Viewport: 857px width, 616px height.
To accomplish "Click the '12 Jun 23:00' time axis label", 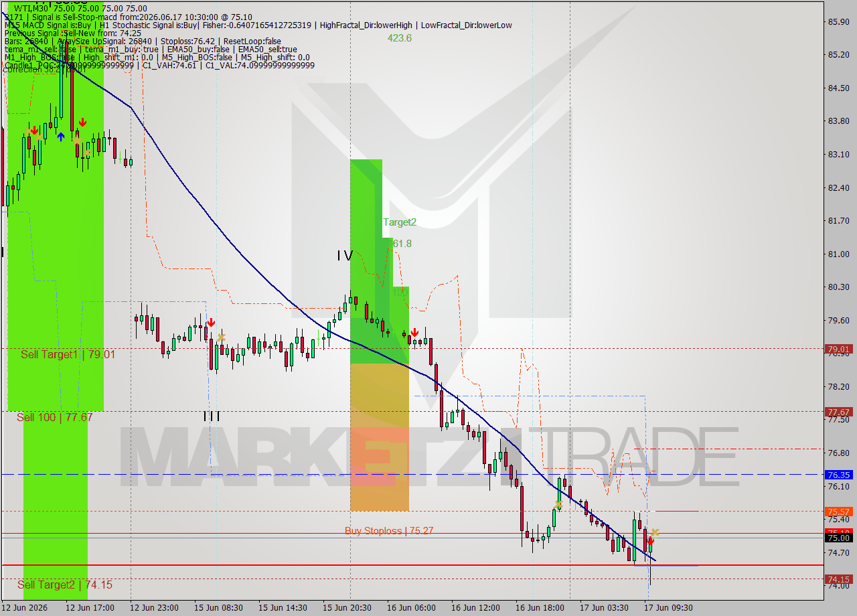I will [154, 607].
